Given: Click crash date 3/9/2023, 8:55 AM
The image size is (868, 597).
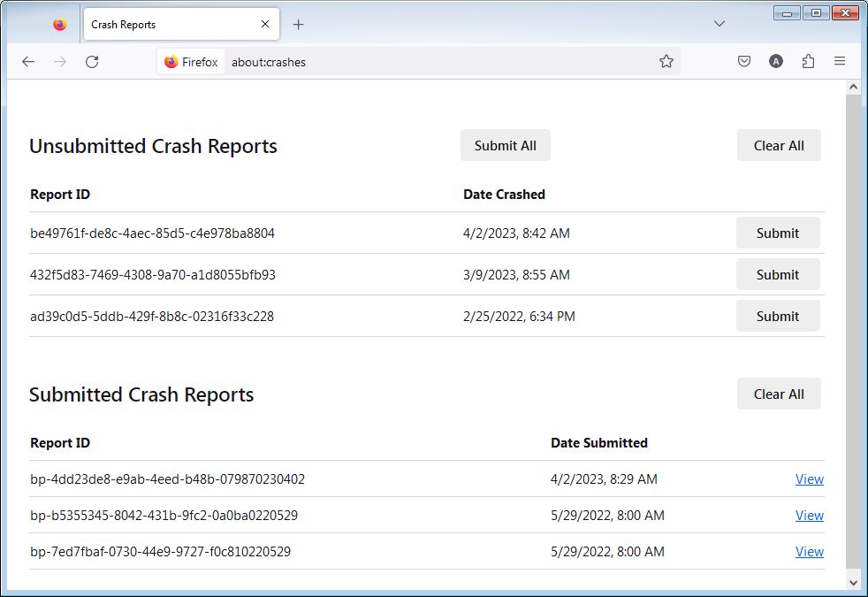Looking at the screenshot, I should tap(516, 275).
